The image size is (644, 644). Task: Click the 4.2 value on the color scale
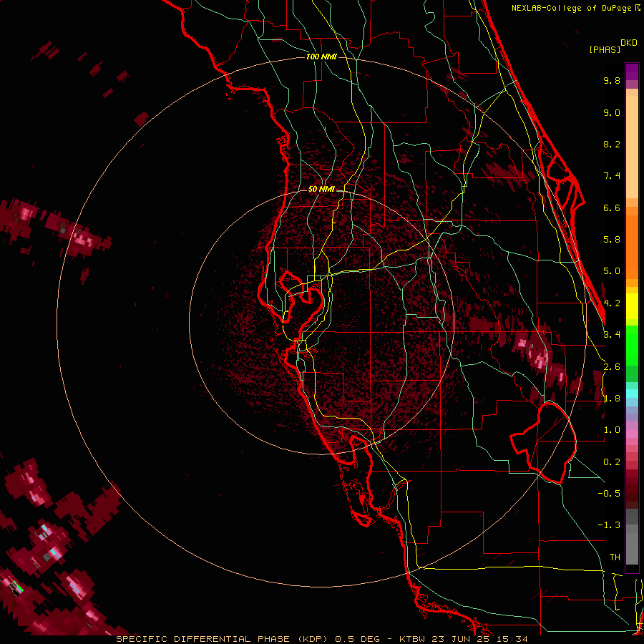(612, 303)
